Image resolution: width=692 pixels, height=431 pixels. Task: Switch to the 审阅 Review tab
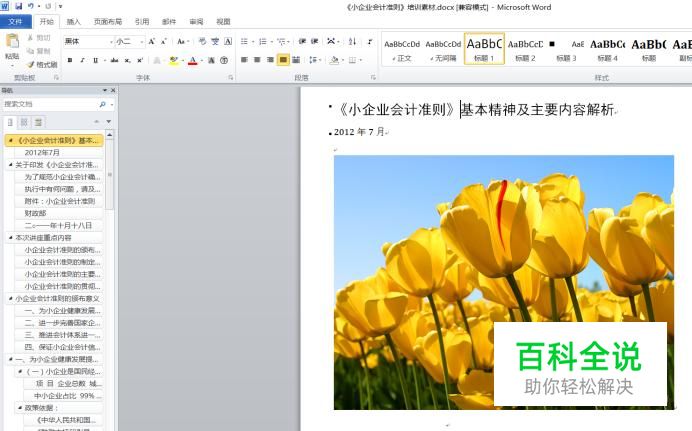(x=196, y=22)
